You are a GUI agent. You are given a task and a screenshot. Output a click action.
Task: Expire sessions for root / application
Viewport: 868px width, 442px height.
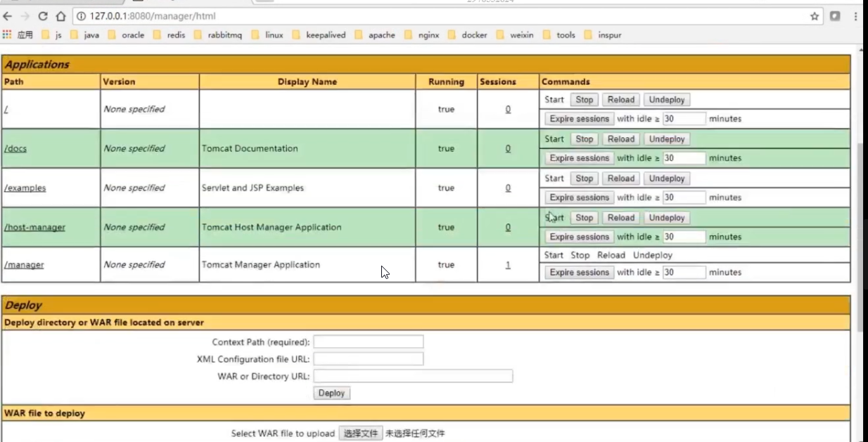coord(580,119)
